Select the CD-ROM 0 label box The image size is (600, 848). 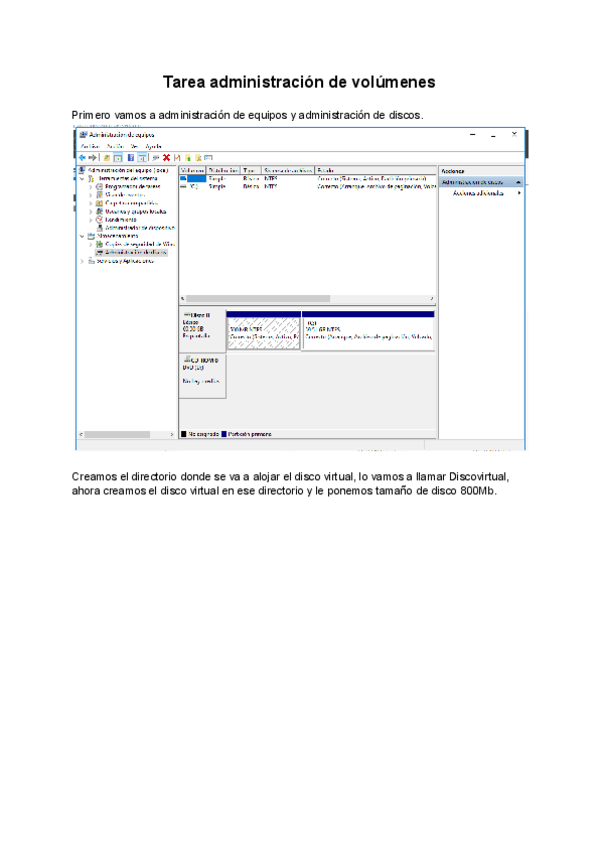pos(202,376)
